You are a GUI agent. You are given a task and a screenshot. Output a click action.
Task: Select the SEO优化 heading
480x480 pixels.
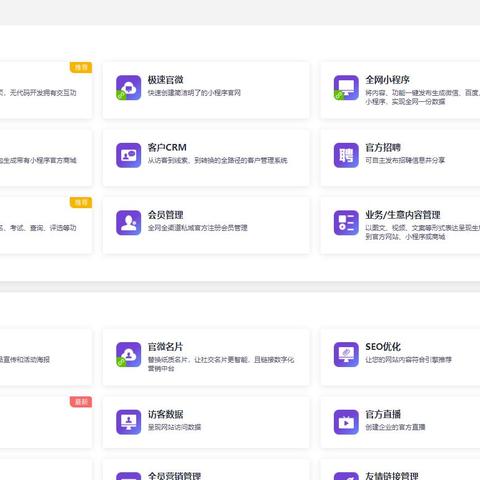(383, 347)
